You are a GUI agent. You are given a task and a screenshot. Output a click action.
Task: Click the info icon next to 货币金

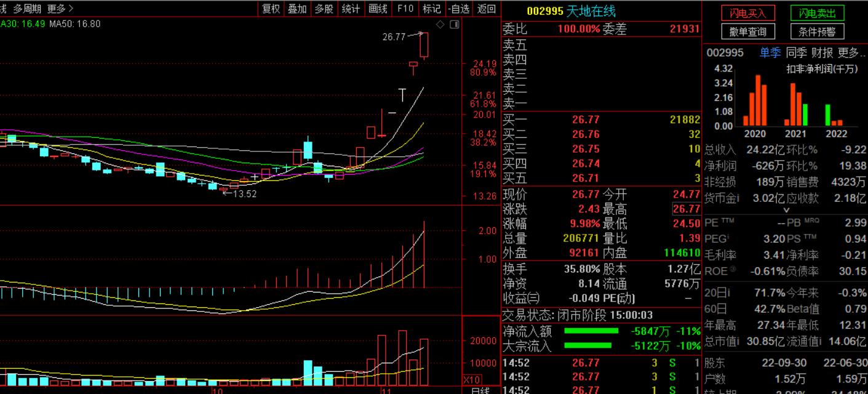738,198
